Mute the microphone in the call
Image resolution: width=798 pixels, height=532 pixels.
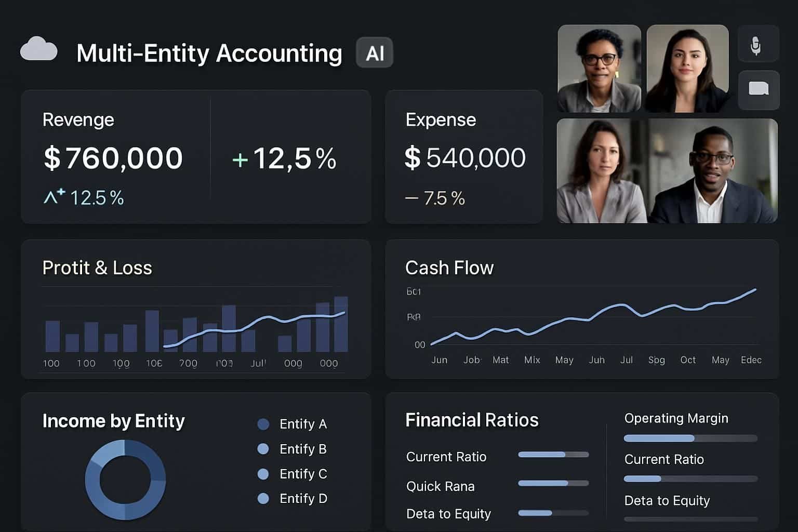point(757,45)
